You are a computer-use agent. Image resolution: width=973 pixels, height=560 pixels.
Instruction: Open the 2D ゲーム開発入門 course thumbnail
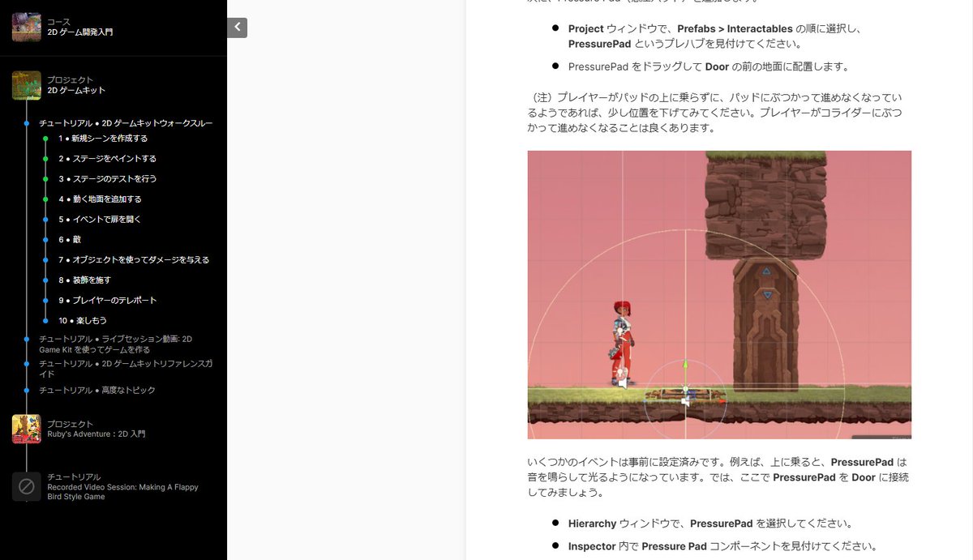[26, 27]
